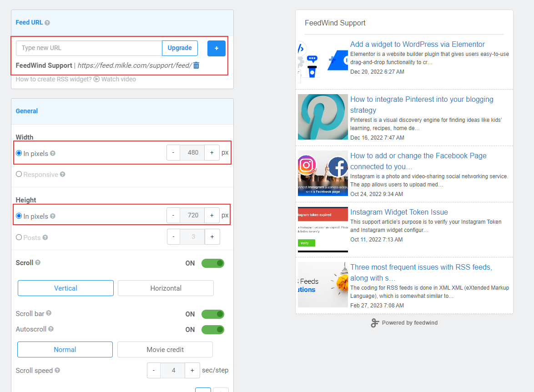Select Width In pixels radio button

click(x=19, y=153)
